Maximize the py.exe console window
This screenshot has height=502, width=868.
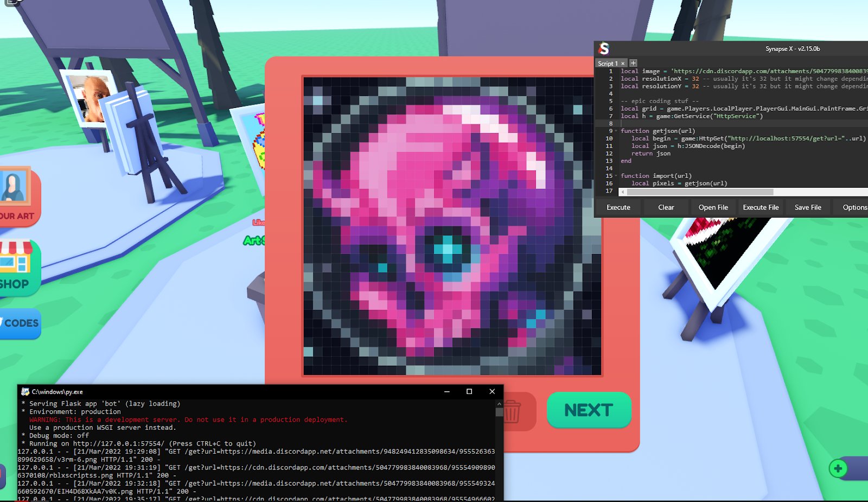coord(469,391)
